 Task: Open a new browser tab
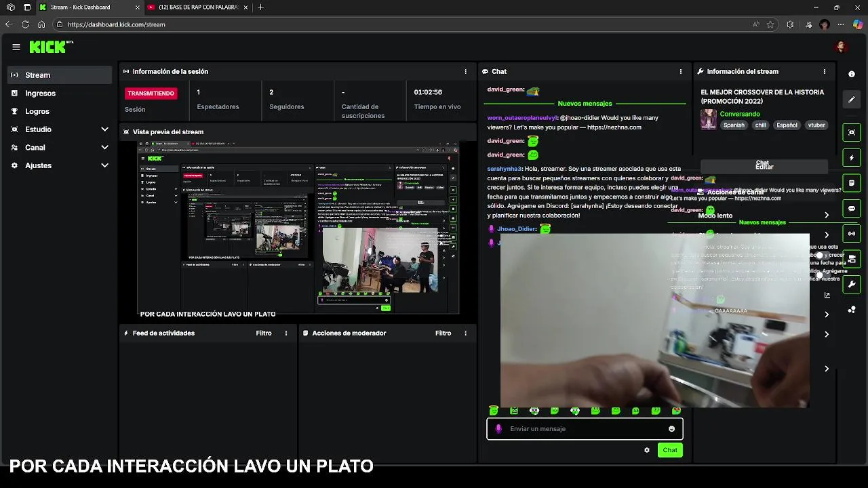(x=261, y=7)
